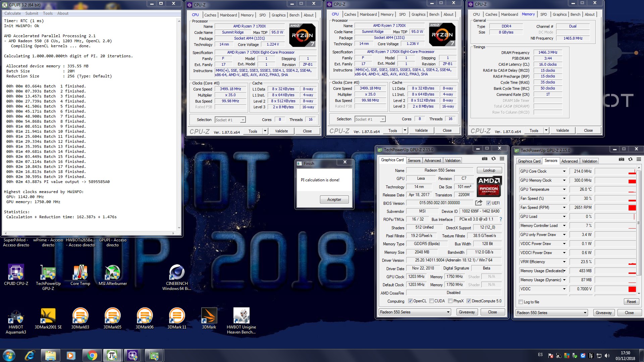
Task: Launch the 3DMark2001 SE shortcut
Action: 48,318
